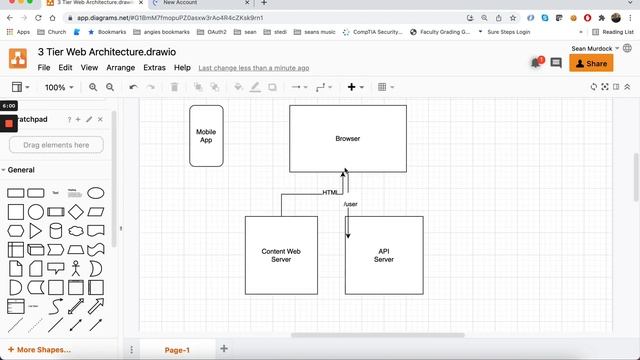The height and width of the screenshot is (360, 640).
Task: Select the curved S line shape
Action: (56, 306)
